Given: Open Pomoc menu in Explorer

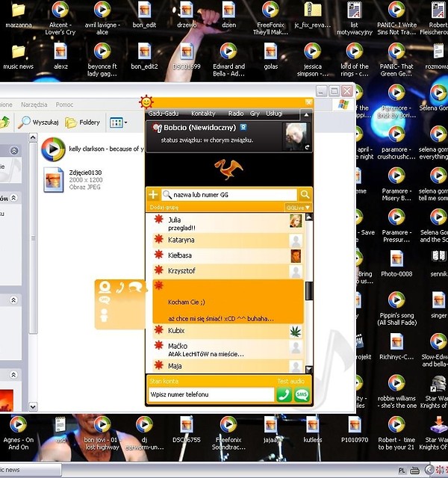Looking at the screenshot, I should coord(64,105).
